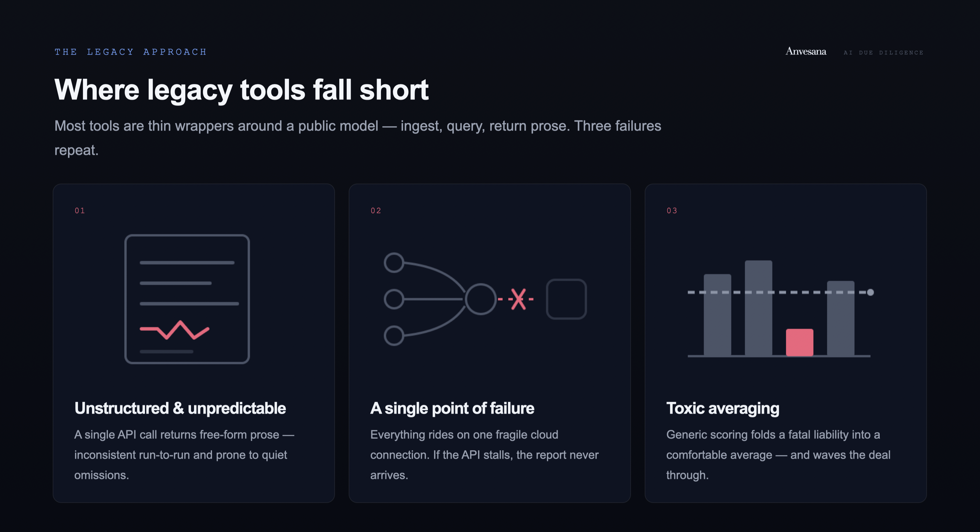Viewport: 980px width, 532px height.
Task: Click the document illustration in card 01
Action: 187,299
